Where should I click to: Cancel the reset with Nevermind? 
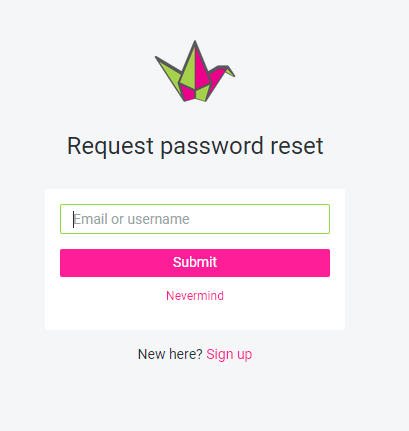[195, 296]
